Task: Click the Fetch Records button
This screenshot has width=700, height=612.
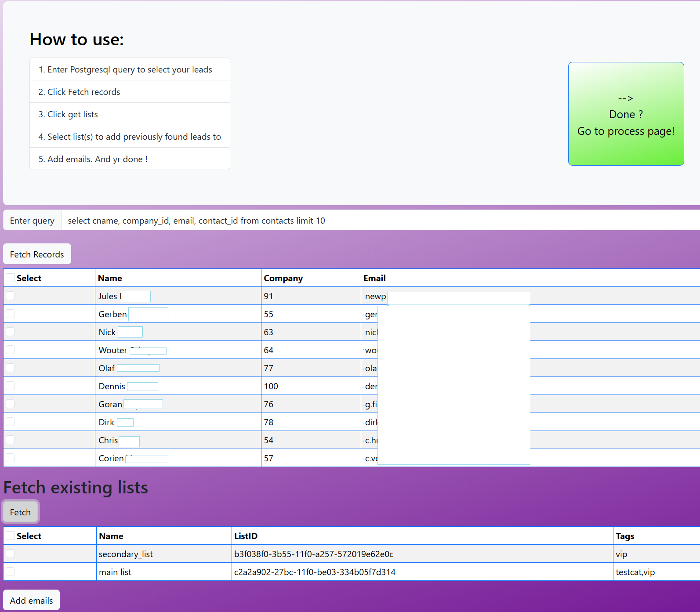Action: pos(37,254)
